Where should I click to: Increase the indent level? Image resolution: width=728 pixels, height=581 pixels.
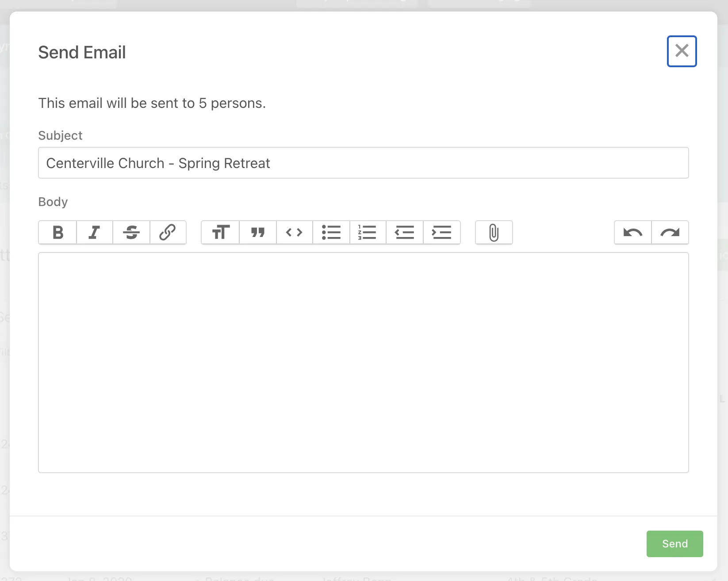[x=441, y=232]
